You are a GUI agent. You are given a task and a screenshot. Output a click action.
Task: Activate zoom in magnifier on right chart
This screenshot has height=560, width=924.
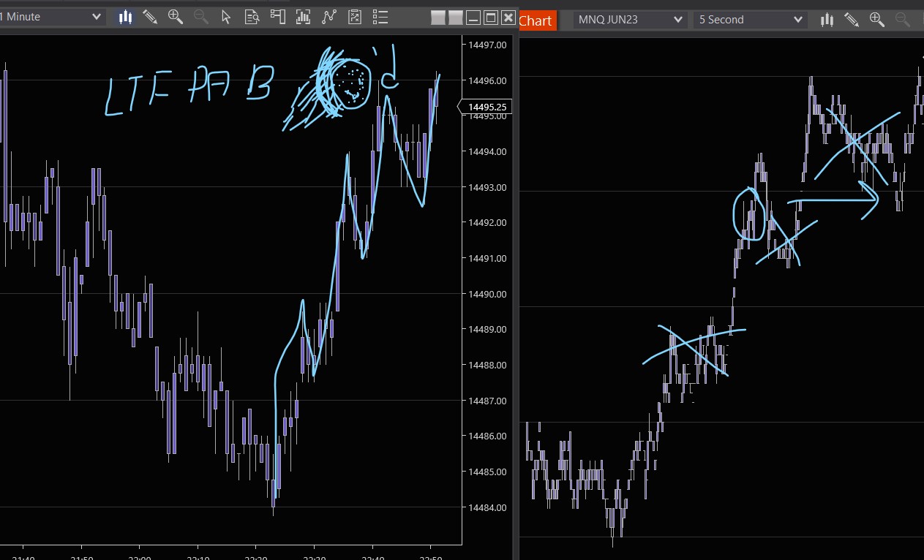click(877, 20)
